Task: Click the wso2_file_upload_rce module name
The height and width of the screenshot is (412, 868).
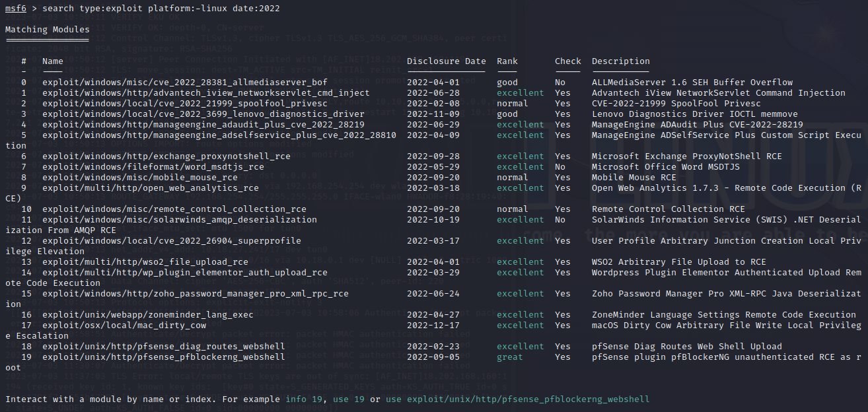Action: (x=145, y=262)
